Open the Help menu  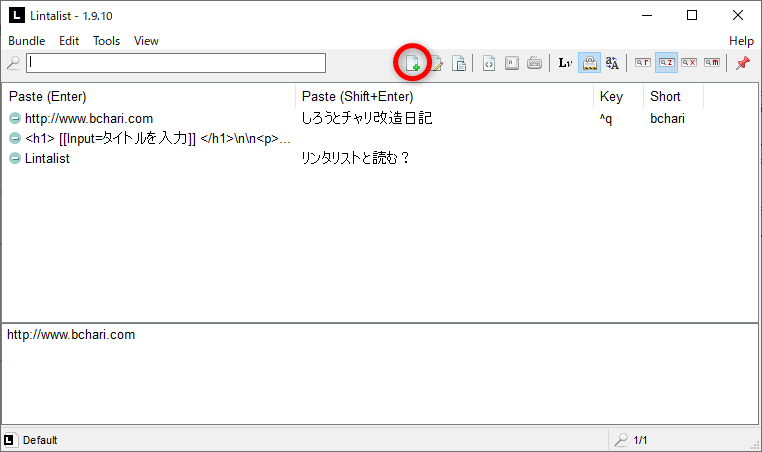[x=741, y=41]
